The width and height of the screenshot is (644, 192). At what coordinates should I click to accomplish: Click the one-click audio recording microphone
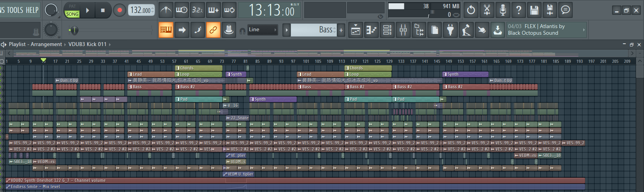tap(503, 10)
